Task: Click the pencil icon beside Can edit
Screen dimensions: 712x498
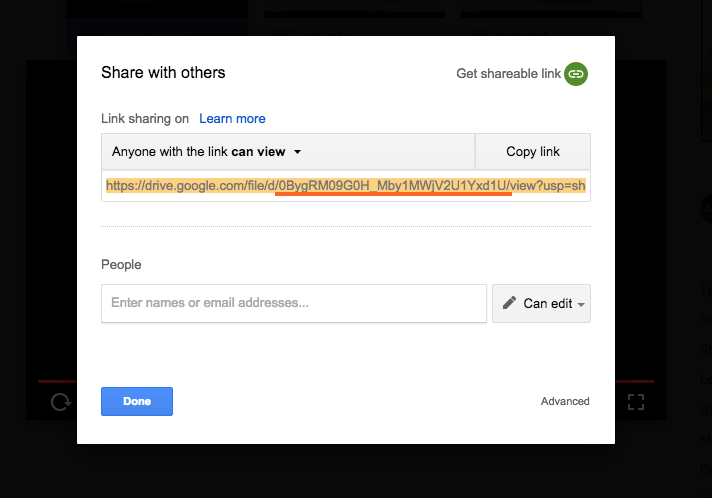Action: click(509, 303)
